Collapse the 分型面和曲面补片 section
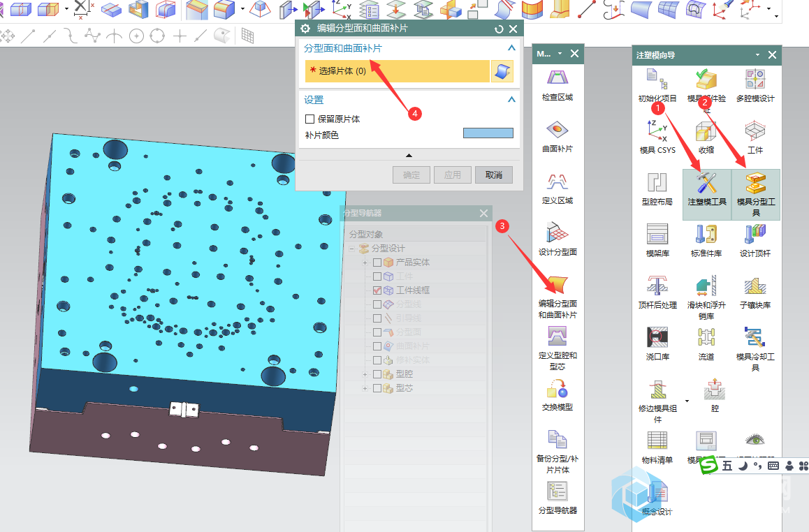Viewport: 809px width, 532px height. pos(511,48)
